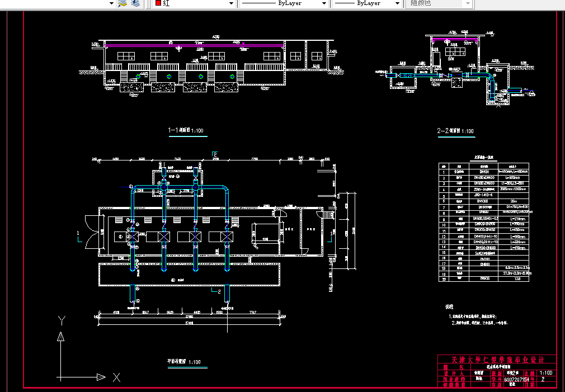Click table cell JRC-1410-6 in row 5
The height and width of the screenshot is (392, 565).
coord(483,195)
